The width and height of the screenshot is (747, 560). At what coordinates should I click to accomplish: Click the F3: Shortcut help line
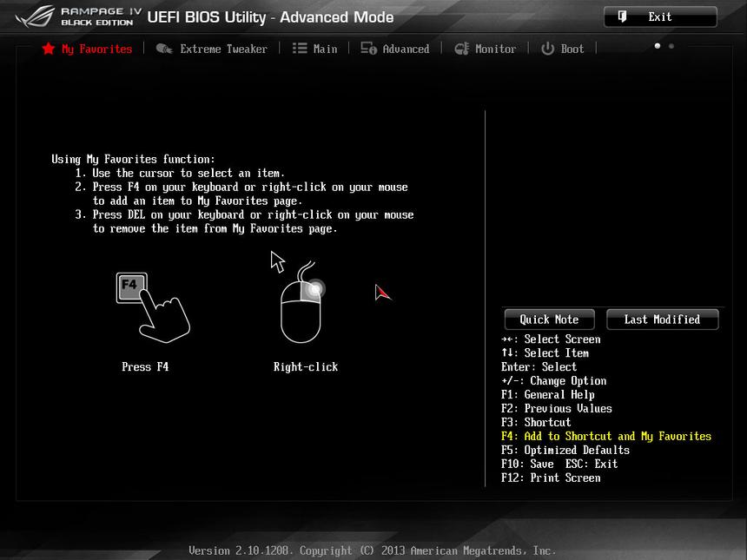click(536, 422)
